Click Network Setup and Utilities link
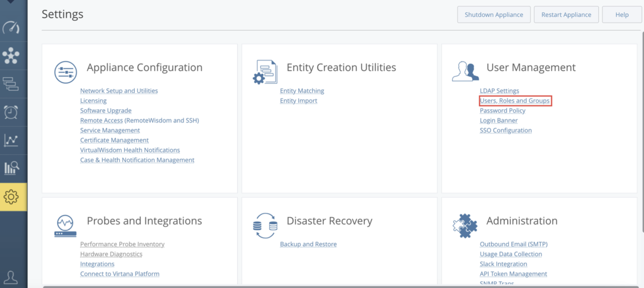This screenshot has width=644, height=288. pyautogui.click(x=119, y=90)
